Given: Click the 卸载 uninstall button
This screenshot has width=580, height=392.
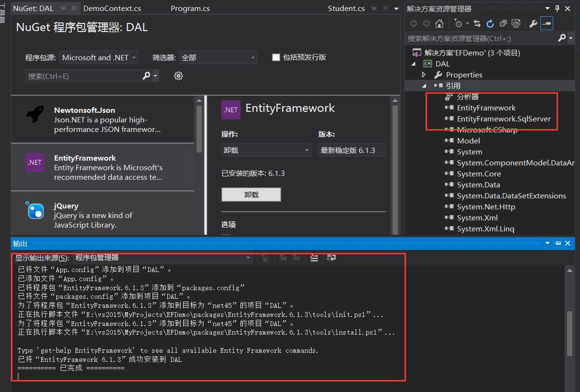Looking at the screenshot, I should [251, 195].
